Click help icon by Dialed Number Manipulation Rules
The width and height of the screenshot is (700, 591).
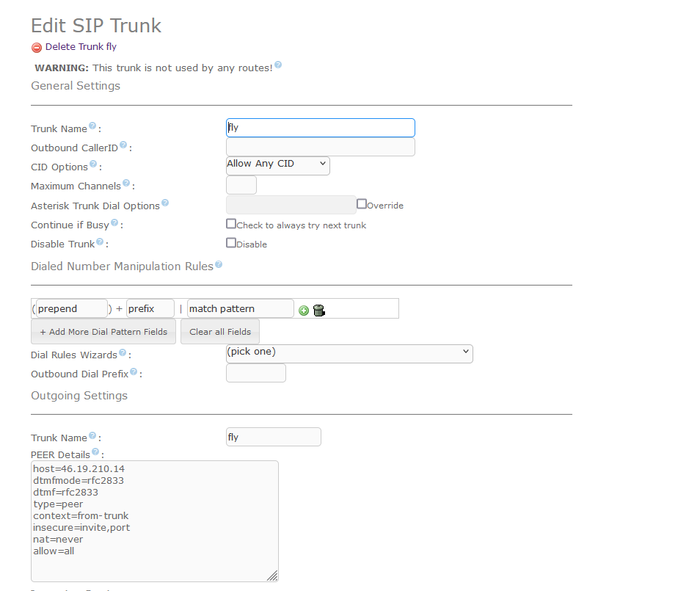[x=219, y=264]
